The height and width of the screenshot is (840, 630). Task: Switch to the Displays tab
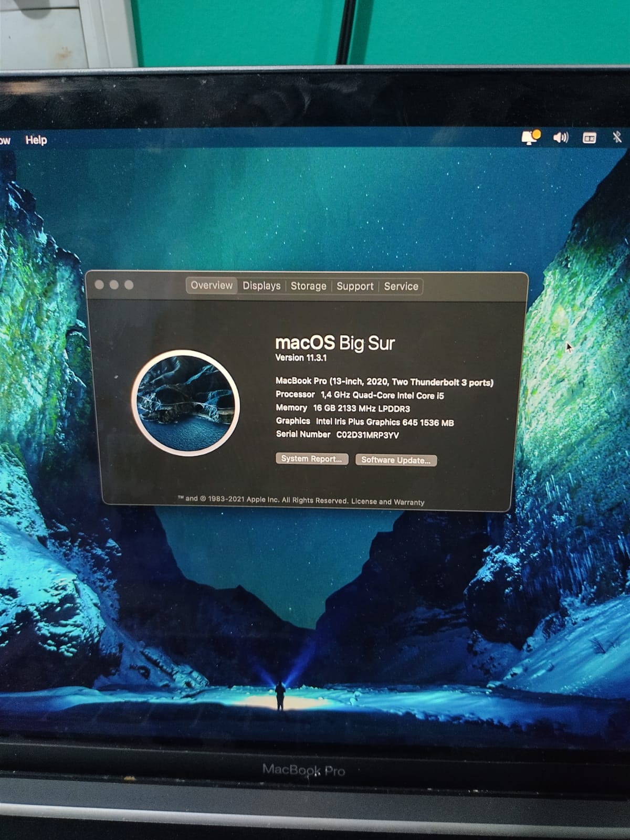point(261,286)
